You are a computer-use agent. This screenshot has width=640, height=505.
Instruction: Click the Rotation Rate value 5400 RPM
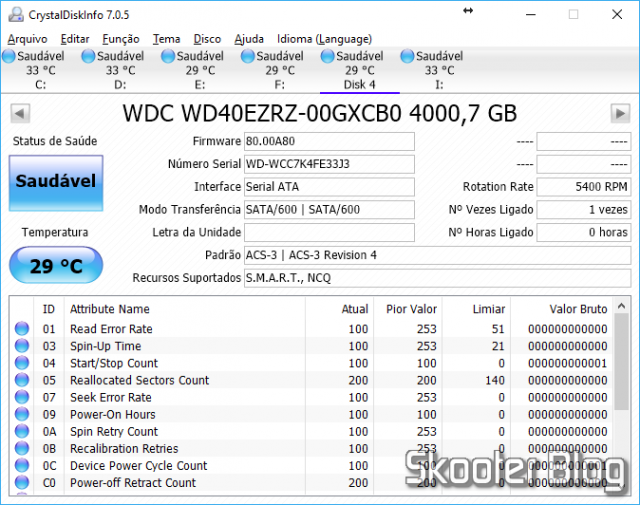point(584,187)
